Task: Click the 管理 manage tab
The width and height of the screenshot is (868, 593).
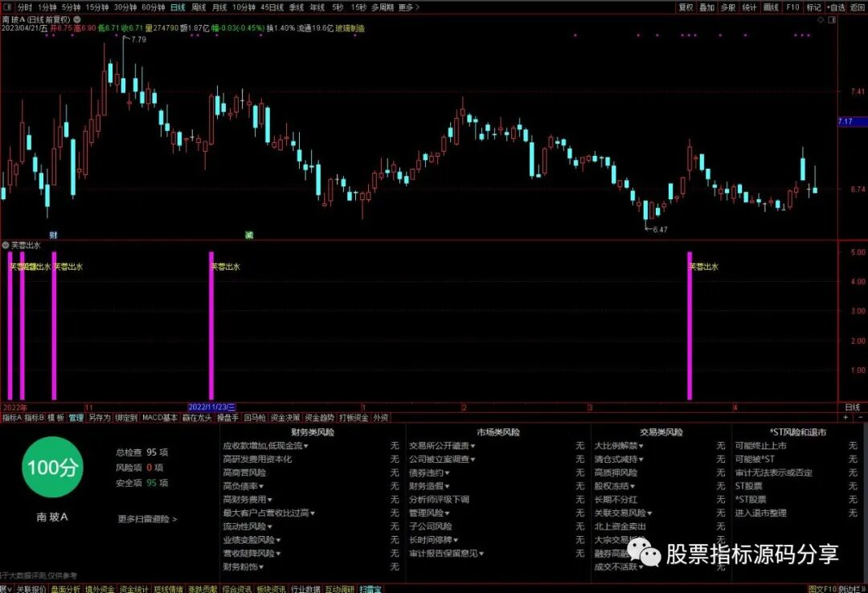Action: (x=76, y=418)
